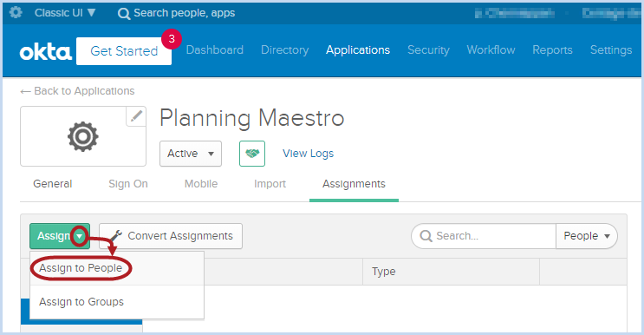Screen dimensions: 644x335
Task: Open the Applications menu
Action: tap(358, 50)
